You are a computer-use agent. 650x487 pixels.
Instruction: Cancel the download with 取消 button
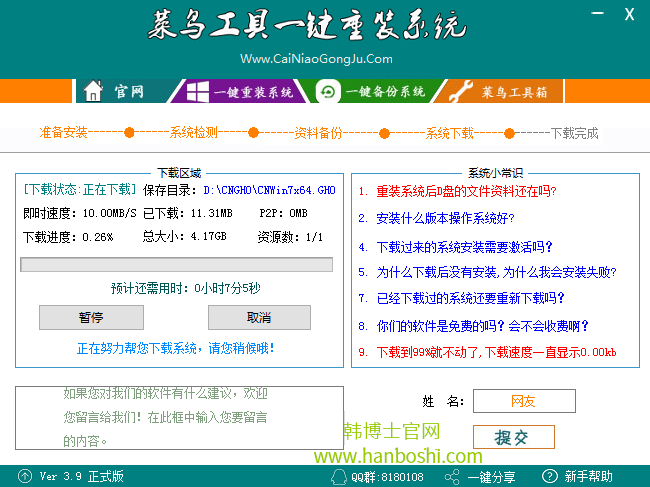258,317
